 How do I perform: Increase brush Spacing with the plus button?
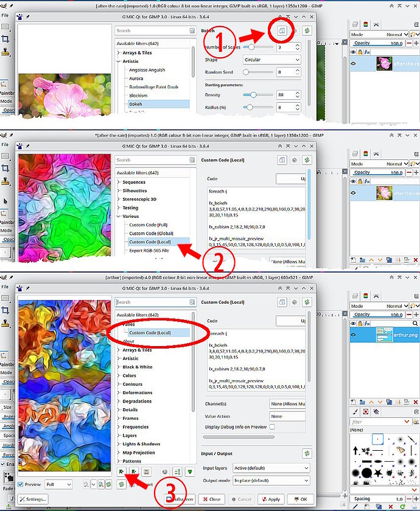click(x=416, y=499)
